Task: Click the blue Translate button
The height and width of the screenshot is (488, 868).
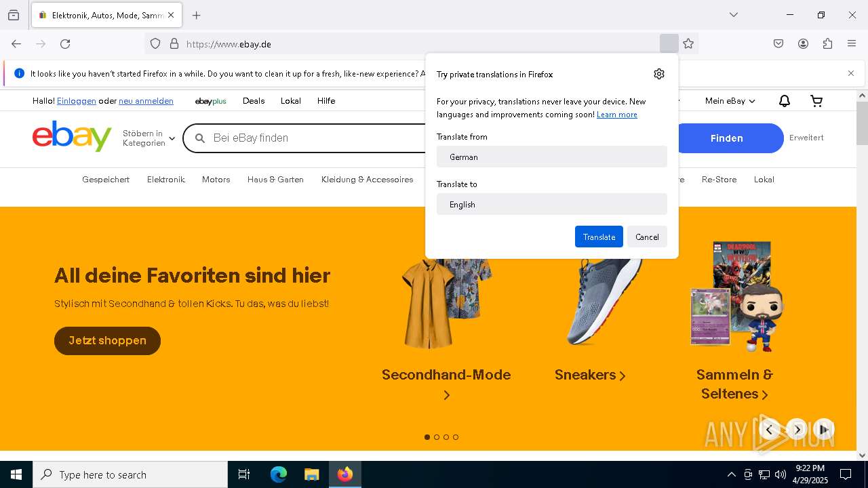Action: pyautogui.click(x=599, y=237)
